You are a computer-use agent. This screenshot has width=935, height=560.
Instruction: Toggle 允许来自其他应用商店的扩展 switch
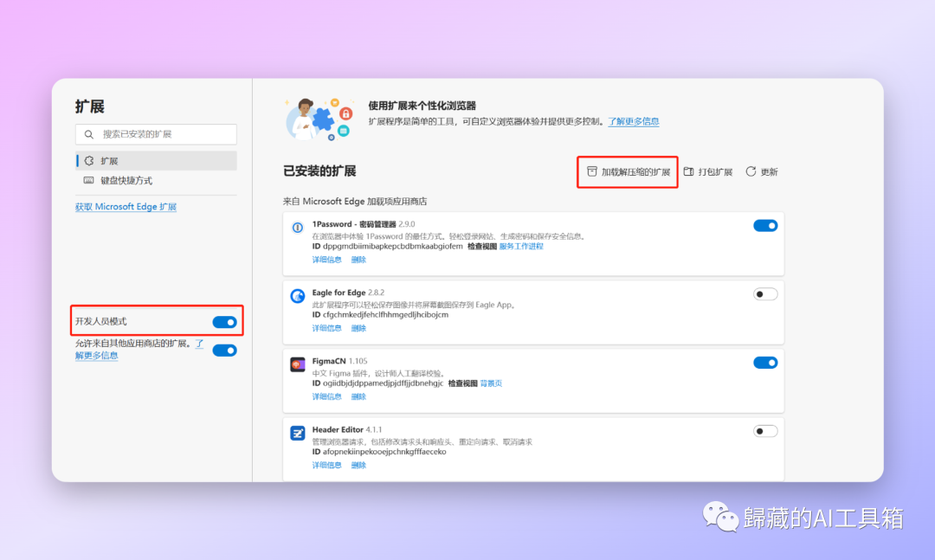pyautogui.click(x=225, y=350)
